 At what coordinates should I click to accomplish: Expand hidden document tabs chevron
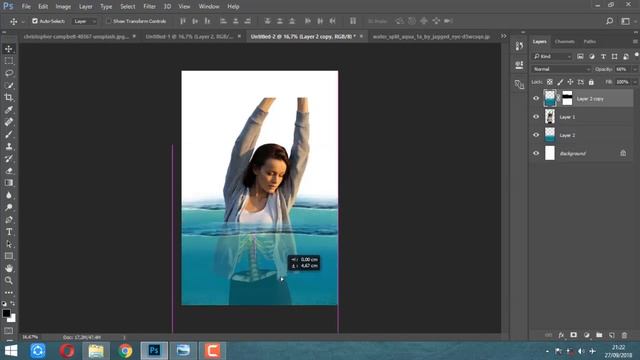click(504, 36)
